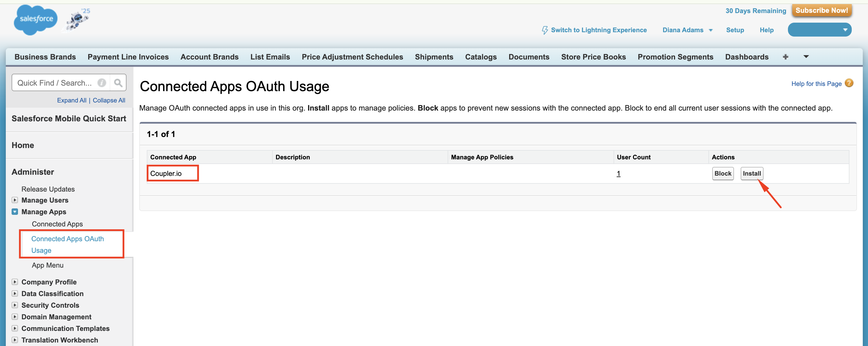Image resolution: width=868 pixels, height=346 pixels.
Task: Open the Promotion Segments tab
Action: point(675,57)
